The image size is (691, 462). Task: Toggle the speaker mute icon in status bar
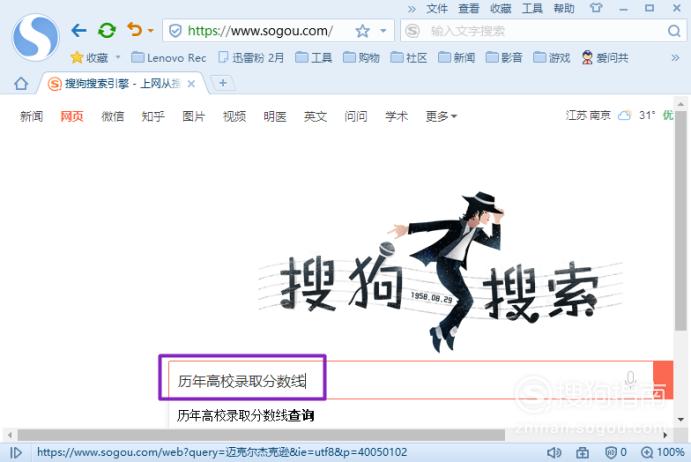(x=554, y=452)
